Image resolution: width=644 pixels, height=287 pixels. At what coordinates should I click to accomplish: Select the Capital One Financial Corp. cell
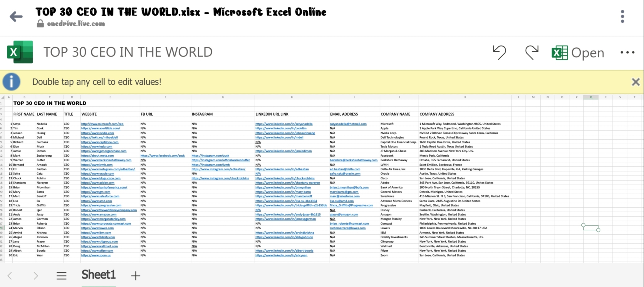point(398,142)
